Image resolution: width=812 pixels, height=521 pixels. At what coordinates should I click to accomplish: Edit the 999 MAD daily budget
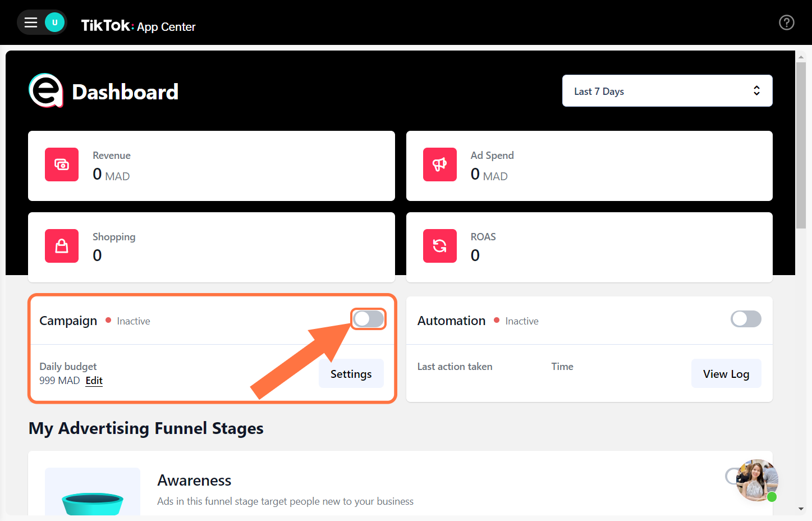point(94,380)
